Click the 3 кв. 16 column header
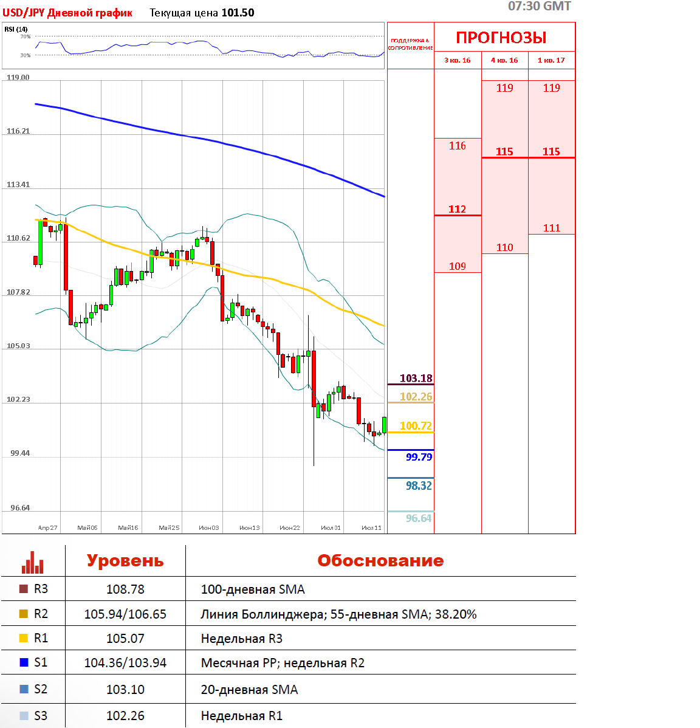700x728 pixels. [457, 60]
